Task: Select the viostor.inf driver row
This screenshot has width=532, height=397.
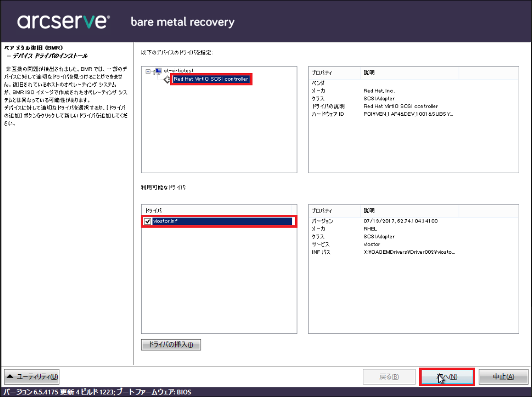Action: 222,221
